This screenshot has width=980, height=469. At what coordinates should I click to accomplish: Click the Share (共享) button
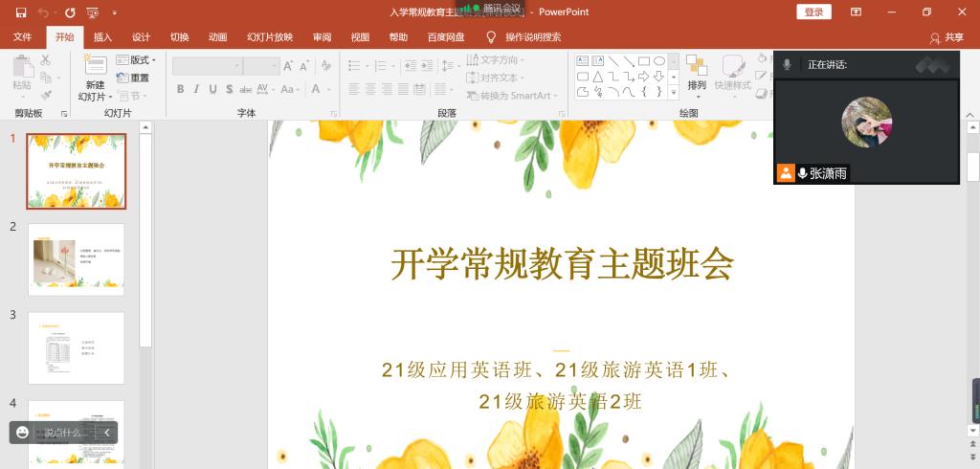pos(947,37)
